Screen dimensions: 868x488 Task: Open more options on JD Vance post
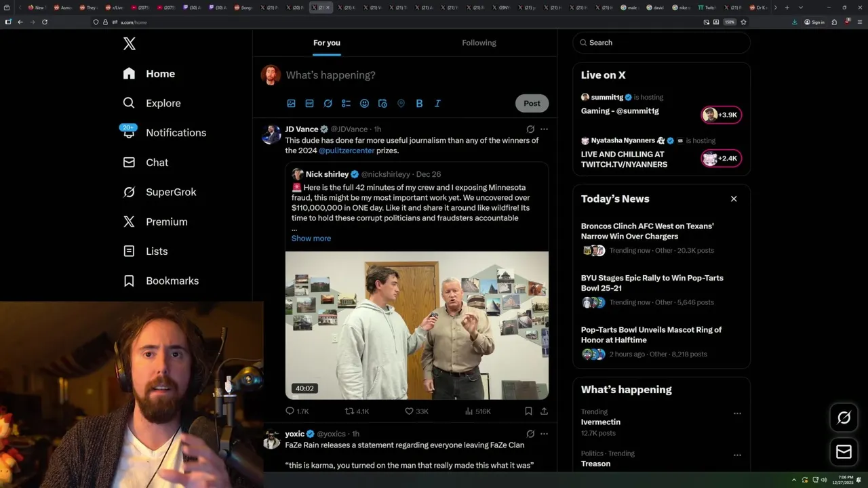pos(544,129)
